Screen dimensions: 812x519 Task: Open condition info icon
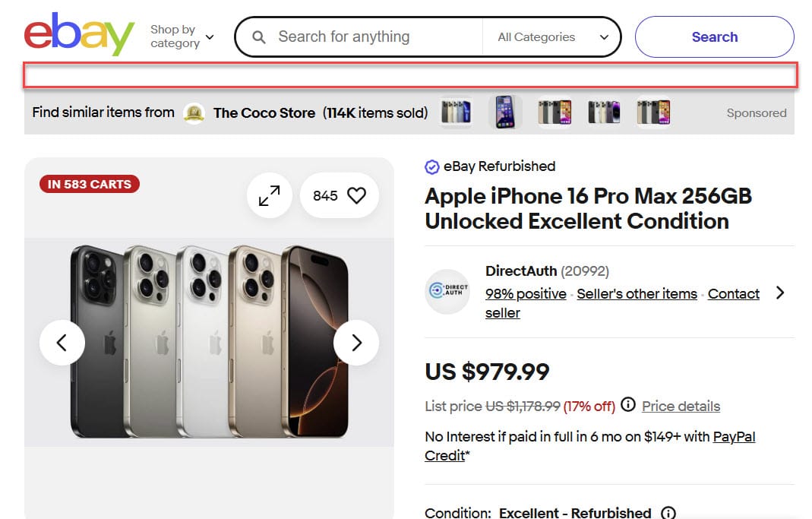(668, 513)
